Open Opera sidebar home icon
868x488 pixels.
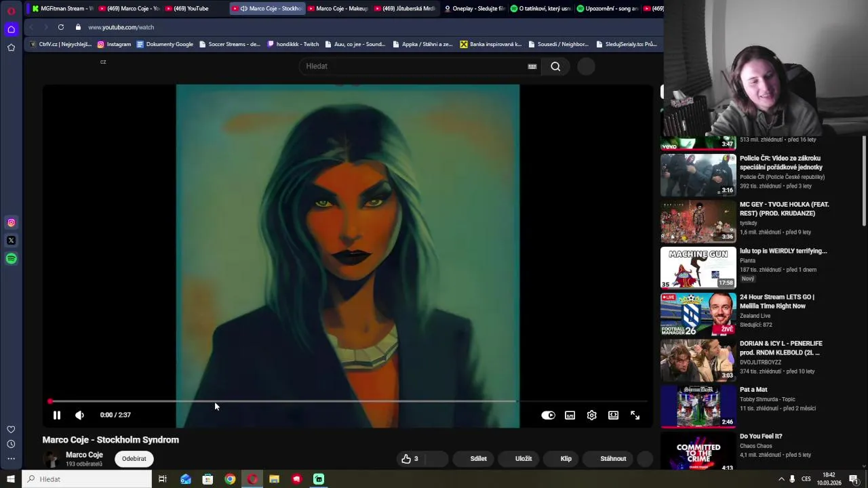11,29
